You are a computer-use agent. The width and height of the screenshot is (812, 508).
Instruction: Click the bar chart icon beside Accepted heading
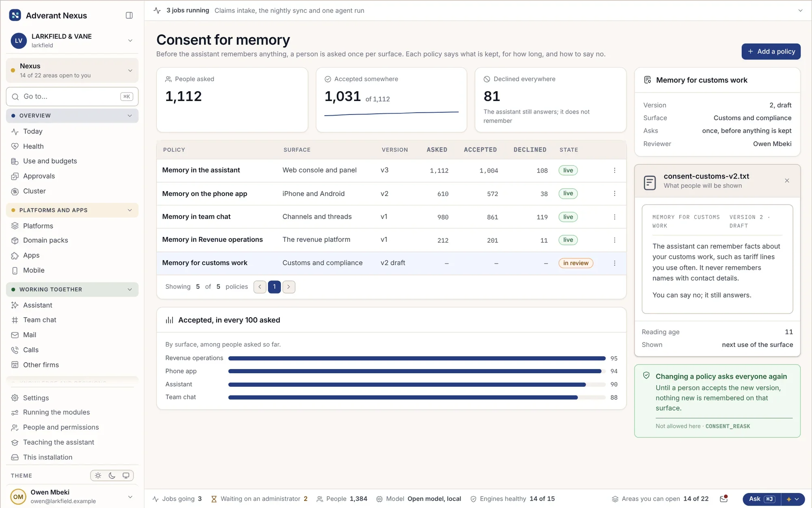tap(169, 320)
